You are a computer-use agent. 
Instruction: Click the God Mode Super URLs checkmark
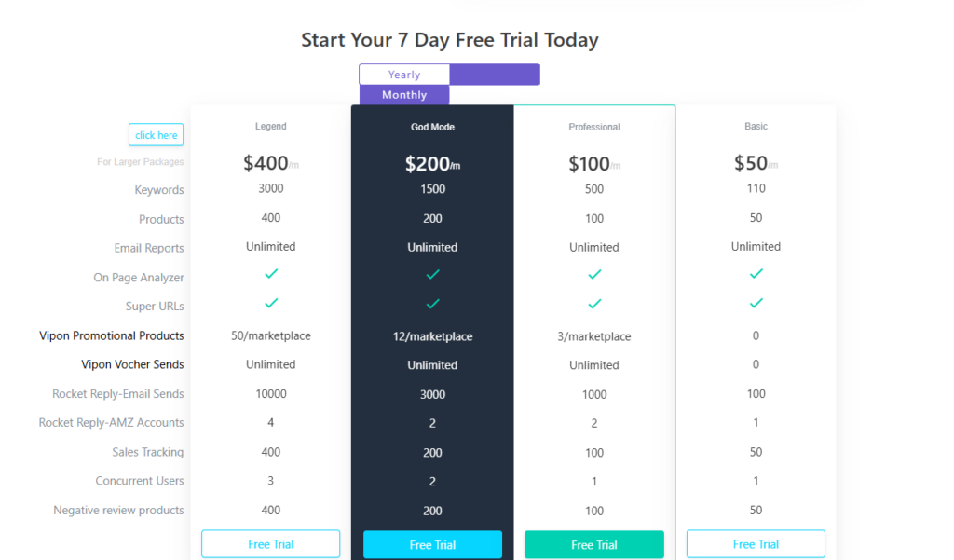point(432,303)
